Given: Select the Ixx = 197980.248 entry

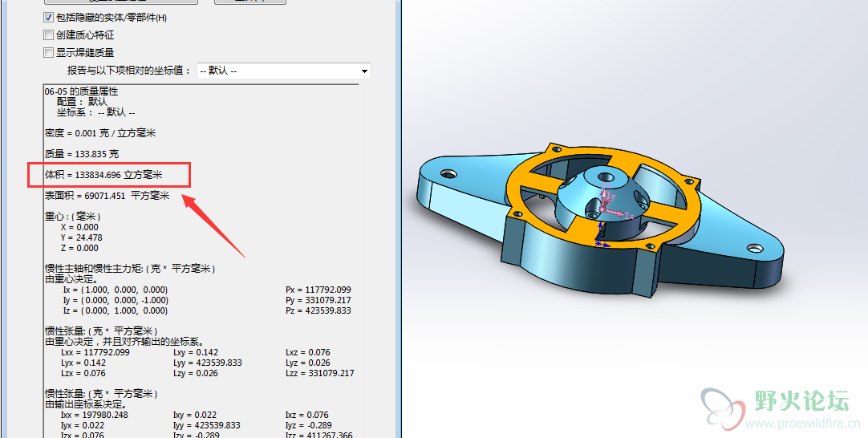Looking at the screenshot, I should pos(95,415).
